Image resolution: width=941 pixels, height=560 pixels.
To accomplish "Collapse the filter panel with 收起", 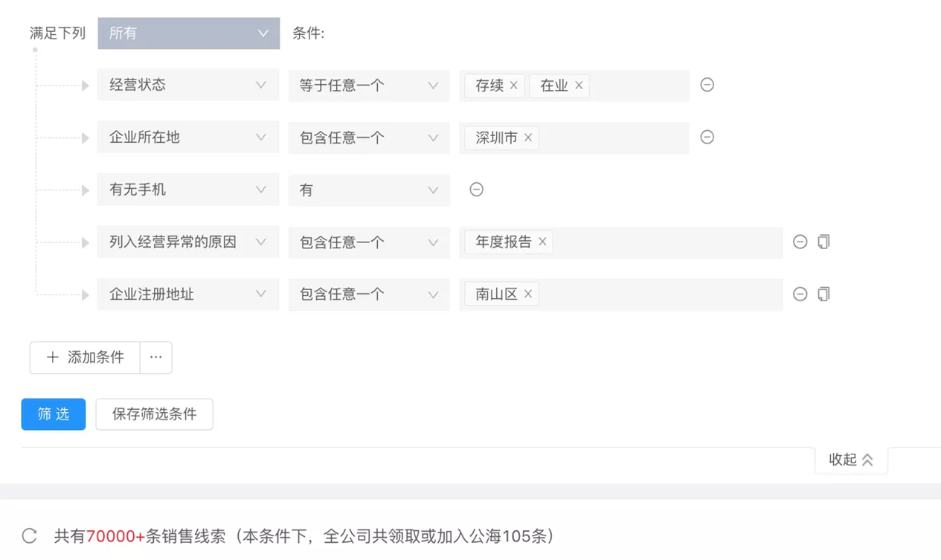I will [x=850, y=460].
